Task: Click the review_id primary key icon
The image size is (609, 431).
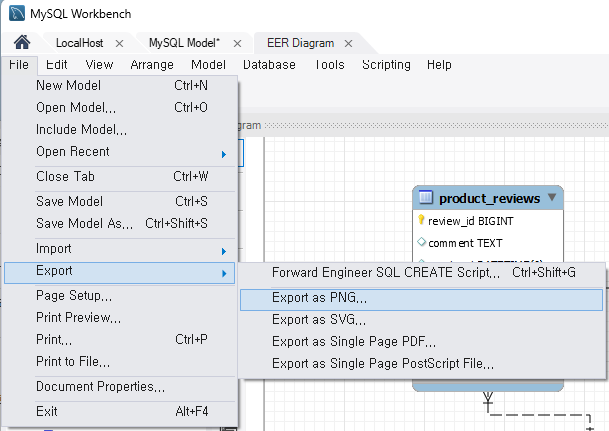Action: 421,219
